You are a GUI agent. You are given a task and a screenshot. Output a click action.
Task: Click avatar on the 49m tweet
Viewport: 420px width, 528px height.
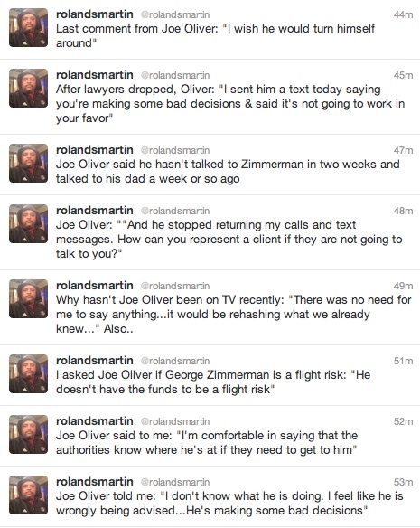(28, 299)
